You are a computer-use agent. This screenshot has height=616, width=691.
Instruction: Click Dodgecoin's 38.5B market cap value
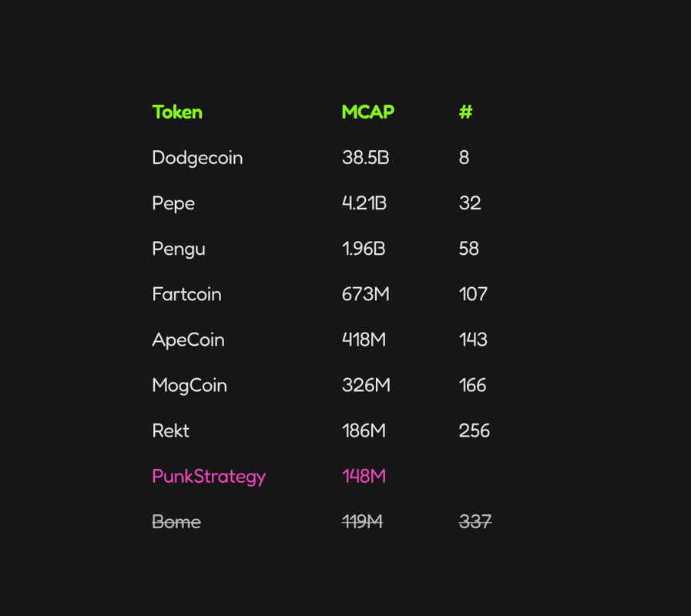coord(365,158)
